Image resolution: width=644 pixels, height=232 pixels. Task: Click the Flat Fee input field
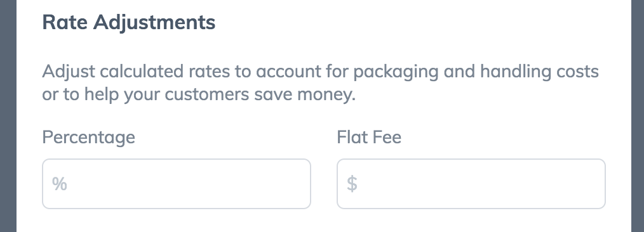click(x=471, y=184)
